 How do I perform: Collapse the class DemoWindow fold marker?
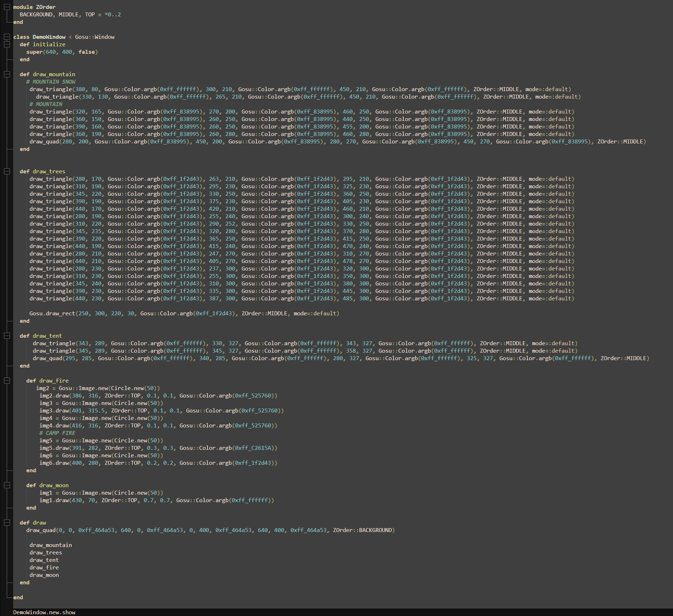click(7, 37)
